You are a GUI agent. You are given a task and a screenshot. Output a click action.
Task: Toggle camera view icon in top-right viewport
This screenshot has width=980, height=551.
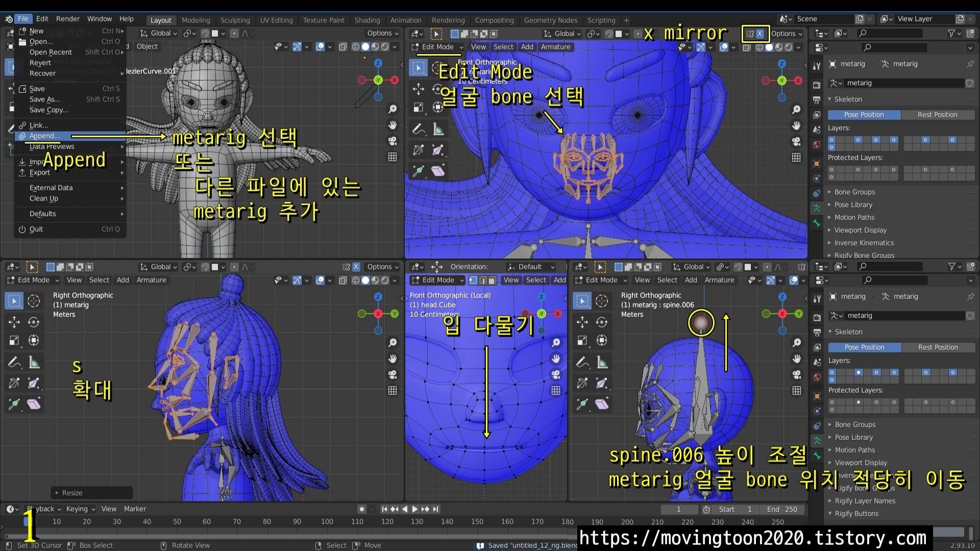(796, 141)
